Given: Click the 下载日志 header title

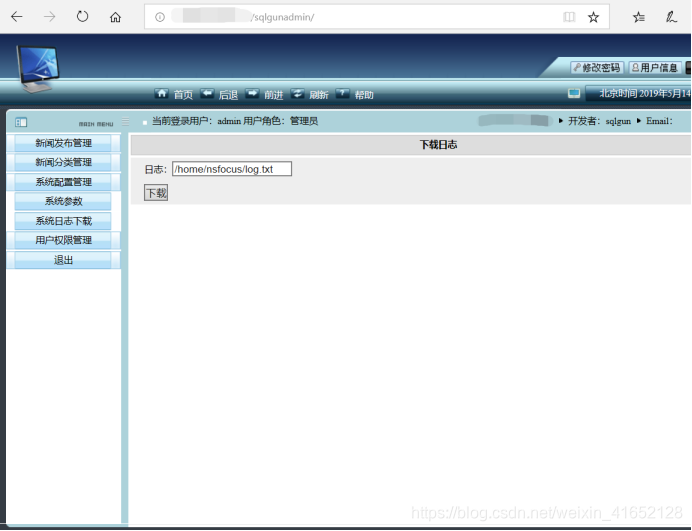Looking at the screenshot, I should point(438,145).
